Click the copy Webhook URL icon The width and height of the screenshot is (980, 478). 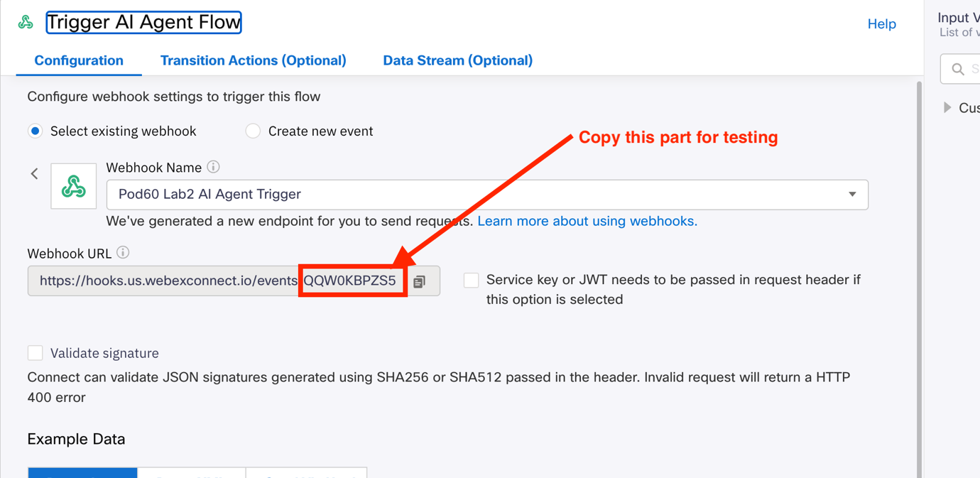click(420, 281)
